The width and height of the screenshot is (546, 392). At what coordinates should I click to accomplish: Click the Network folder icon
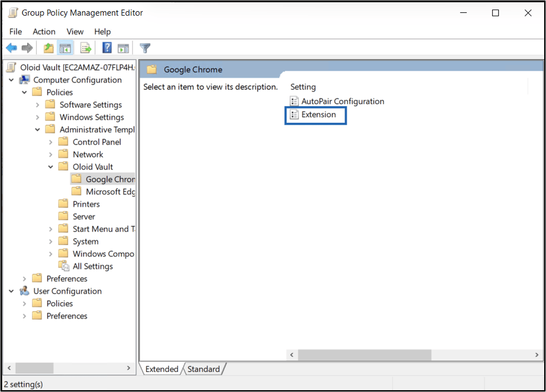click(x=64, y=154)
